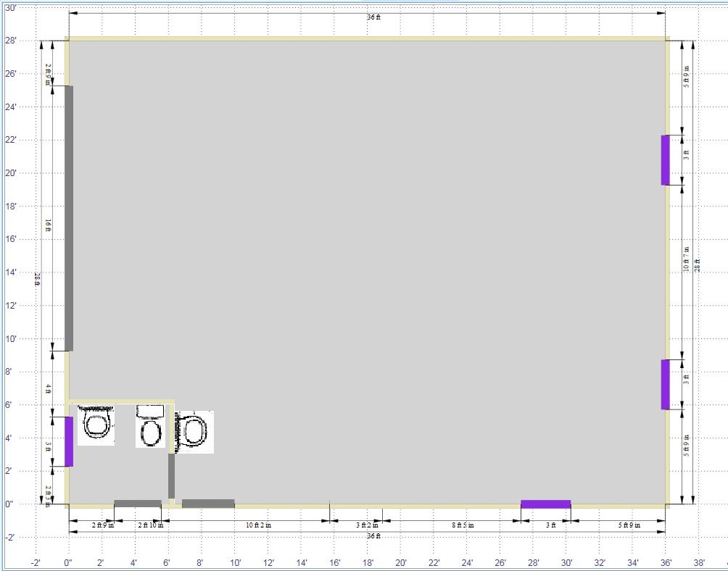Select the upper purple window on the right wall
This screenshot has width=728, height=571.
[x=665, y=160]
